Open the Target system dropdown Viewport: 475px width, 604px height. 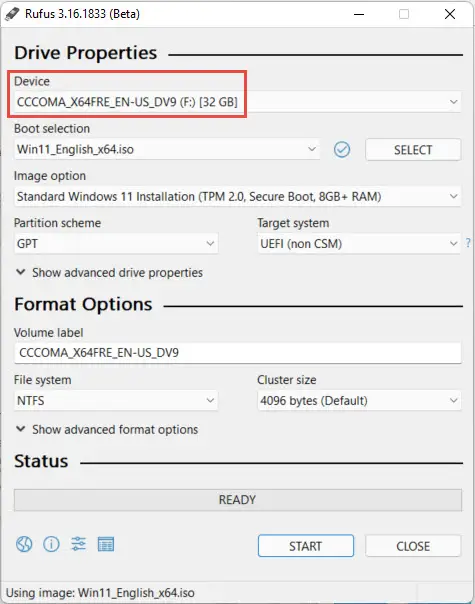[359, 243]
